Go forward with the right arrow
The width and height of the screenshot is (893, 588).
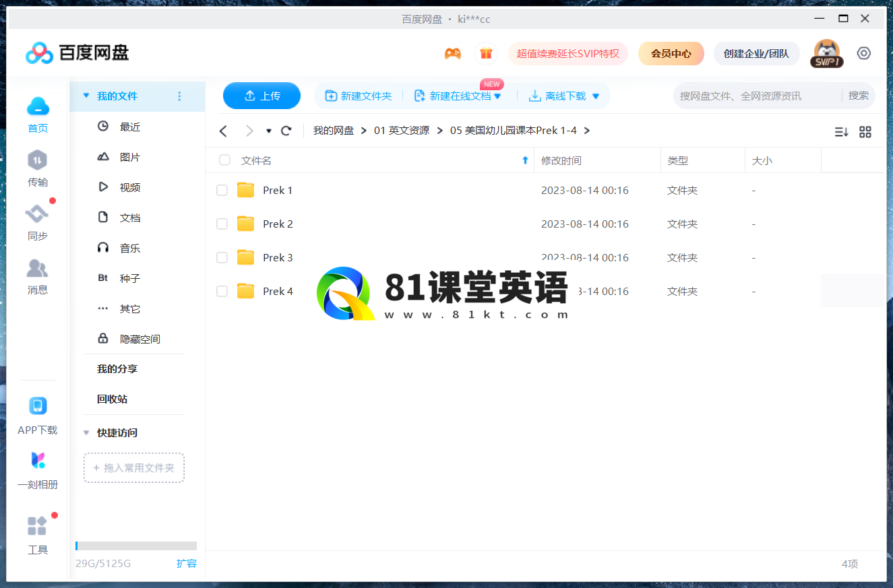(249, 131)
